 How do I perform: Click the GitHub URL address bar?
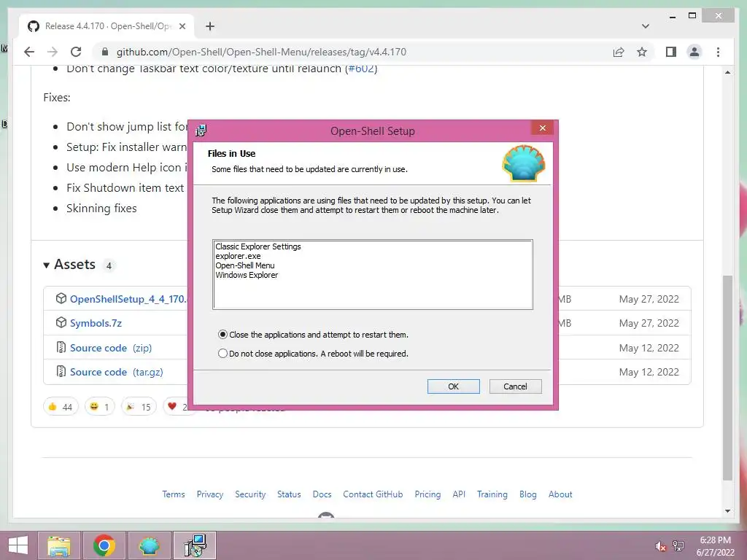pyautogui.click(x=261, y=52)
